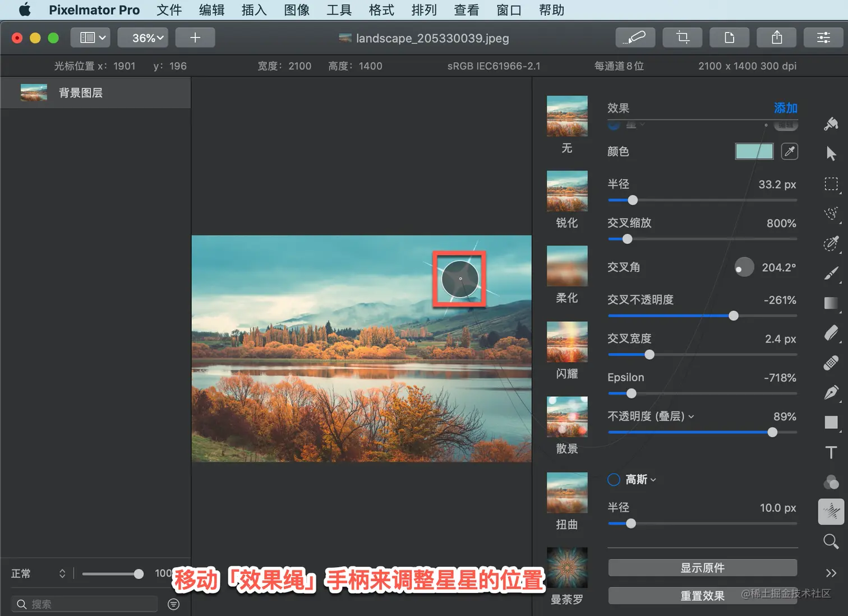The height and width of the screenshot is (616, 848).
Task: Click the layer filter icon beside search
Action: [174, 604]
